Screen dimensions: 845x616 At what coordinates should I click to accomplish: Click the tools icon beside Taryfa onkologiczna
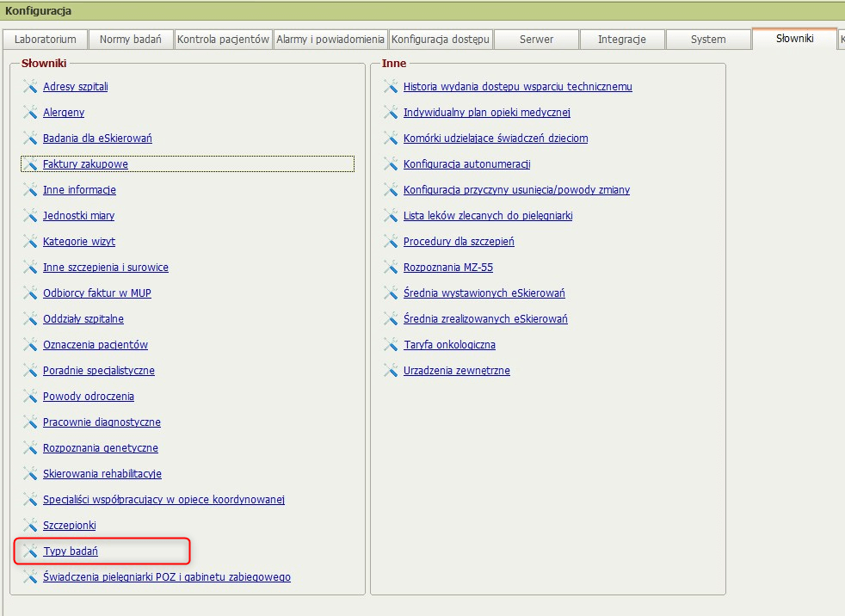pyautogui.click(x=391, y=345)
